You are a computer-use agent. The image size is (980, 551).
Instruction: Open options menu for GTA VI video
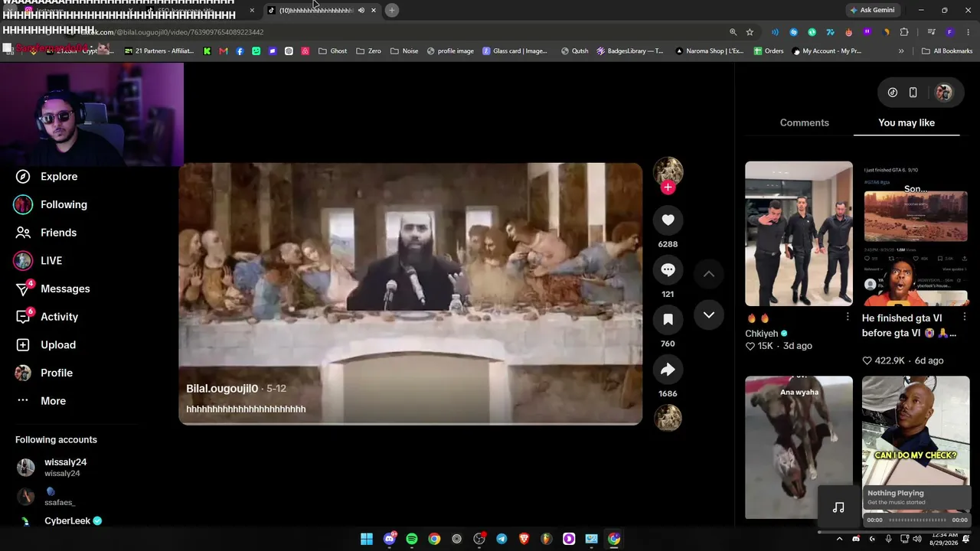click(x=964, y=317)
